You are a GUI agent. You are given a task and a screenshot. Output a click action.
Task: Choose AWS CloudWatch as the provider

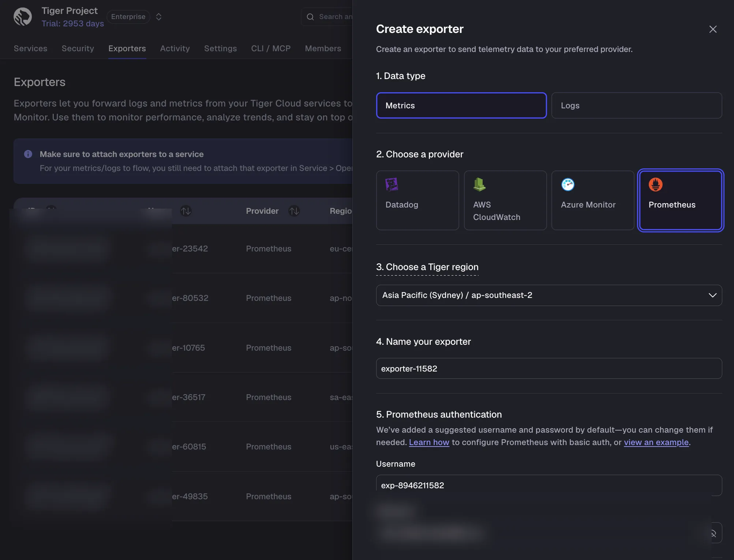tap(505, 200)
